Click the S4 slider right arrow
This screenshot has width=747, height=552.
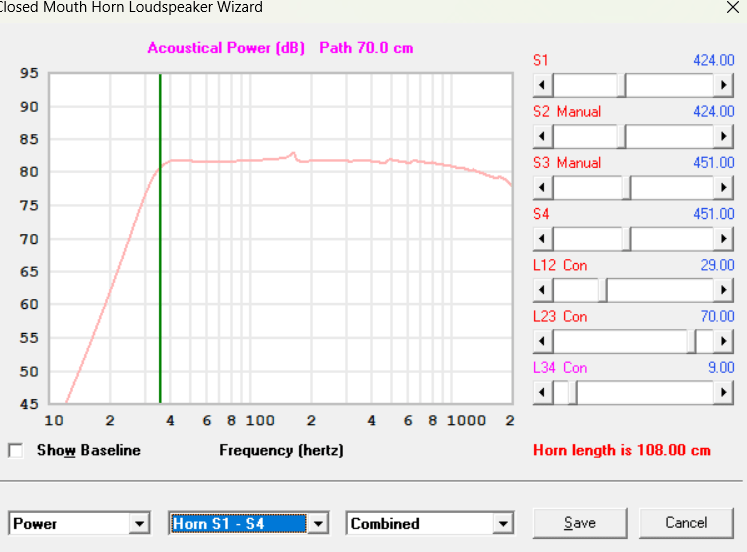723,239
